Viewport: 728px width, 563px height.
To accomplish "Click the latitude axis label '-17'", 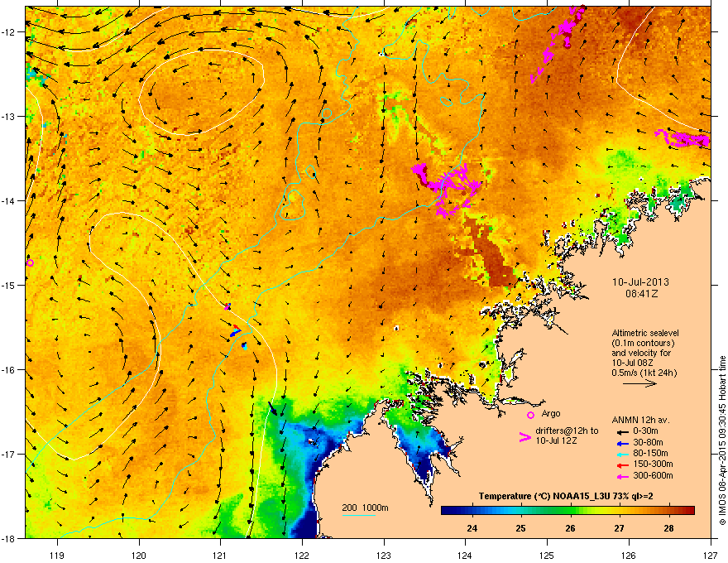I will point(9,454).
